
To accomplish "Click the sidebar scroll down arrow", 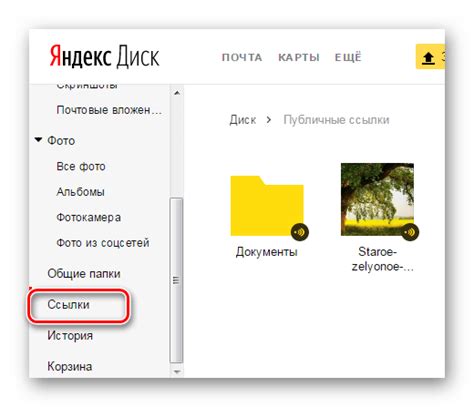I will [x=177, y=371].
